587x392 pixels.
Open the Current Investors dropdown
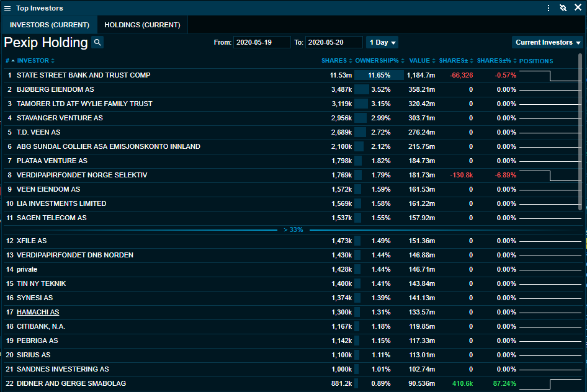547,42
